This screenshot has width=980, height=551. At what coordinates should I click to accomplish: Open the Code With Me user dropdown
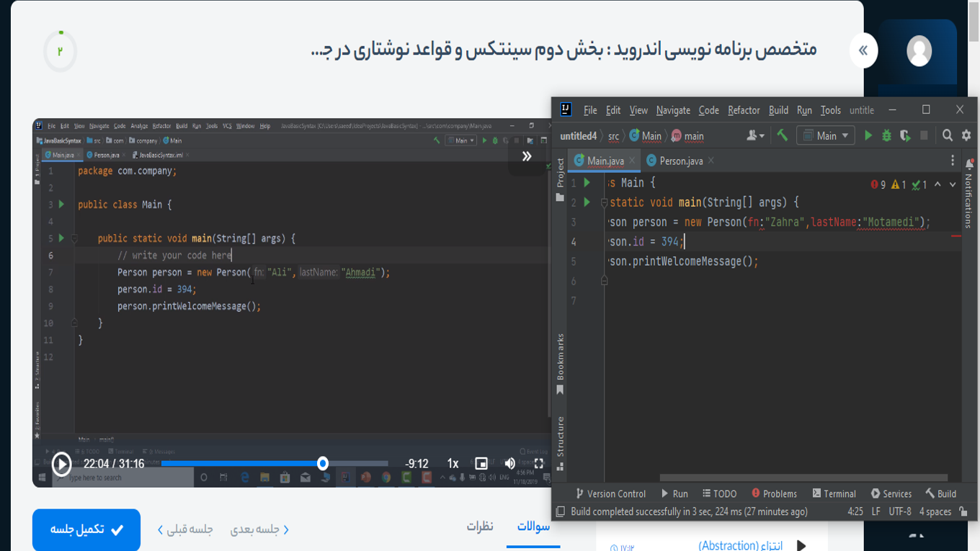[x=755, y=135]
